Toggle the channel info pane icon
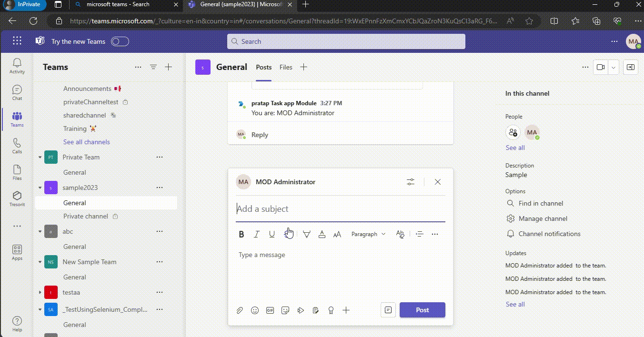This screenshot has width=644, height=337. click(630, 67)
